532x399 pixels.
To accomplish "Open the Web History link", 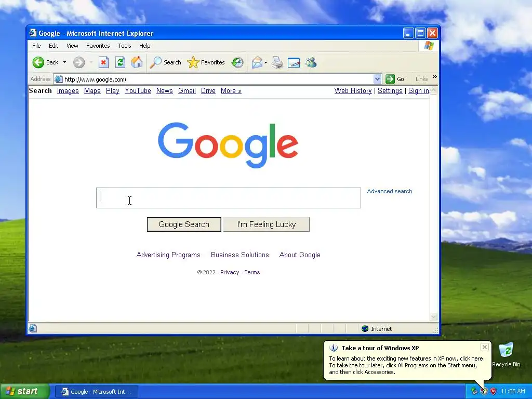I will point(353,91).
